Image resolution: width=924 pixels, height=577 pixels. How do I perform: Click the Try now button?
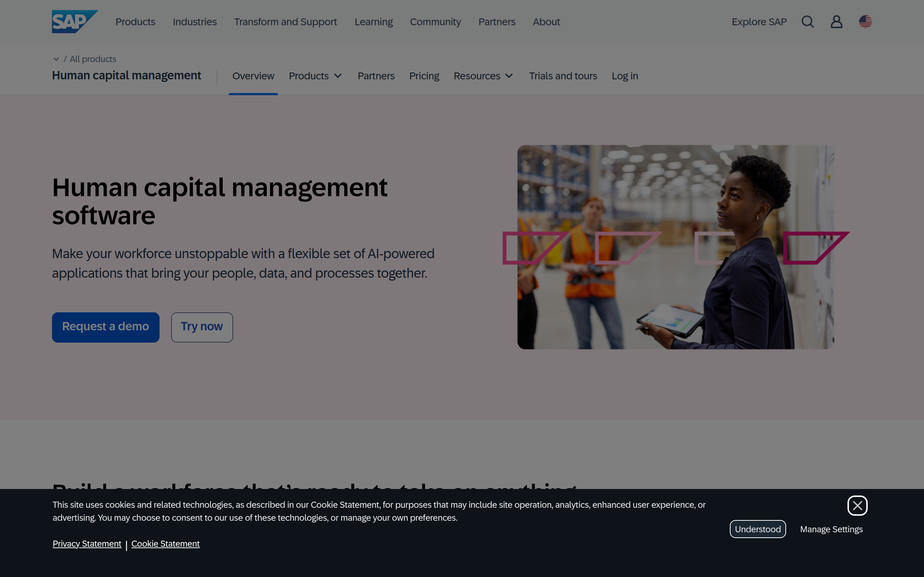[202, 327]
